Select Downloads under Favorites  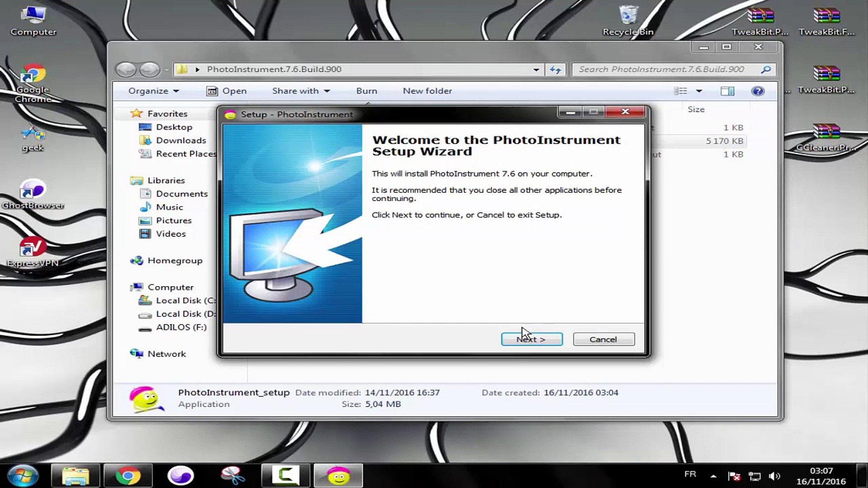181,141
